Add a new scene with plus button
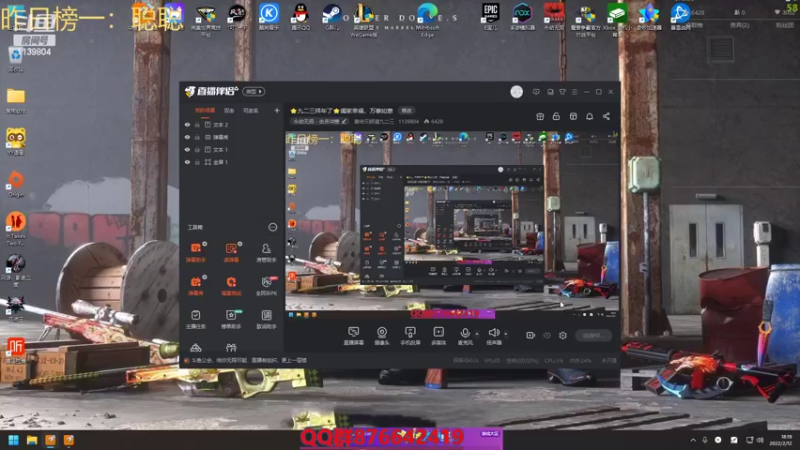Viewport: 800px width, 450px height. [x=277, y=110]
